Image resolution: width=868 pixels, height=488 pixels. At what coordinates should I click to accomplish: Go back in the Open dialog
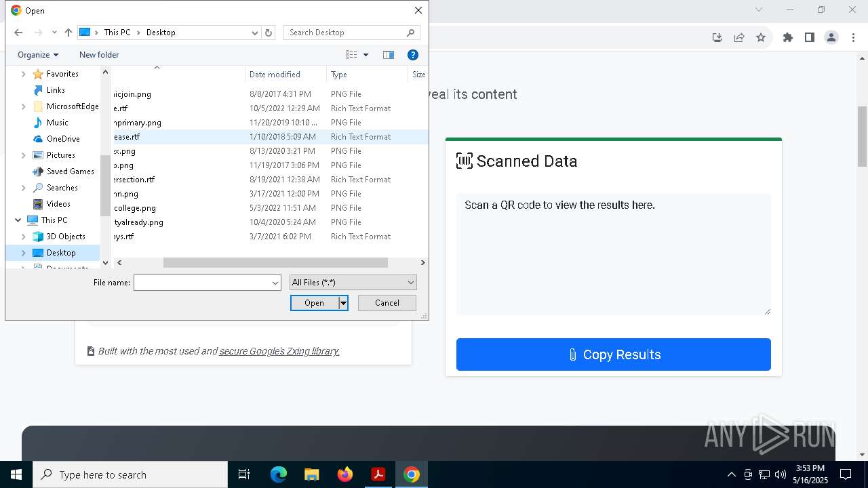18,33
